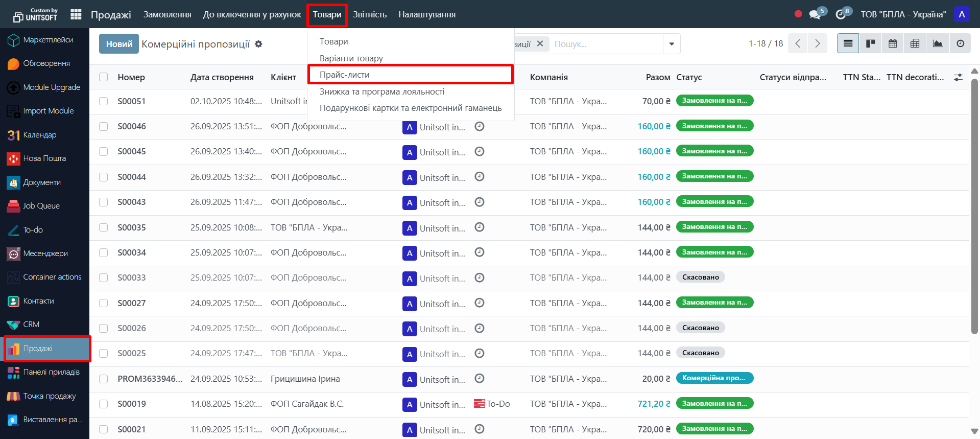Open Нова Пошта in sidebar
980x439 pixels.
44,158
